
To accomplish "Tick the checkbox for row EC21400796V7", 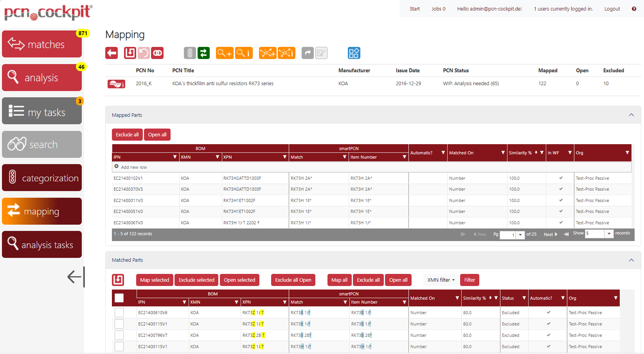I will tap(119, 335).
